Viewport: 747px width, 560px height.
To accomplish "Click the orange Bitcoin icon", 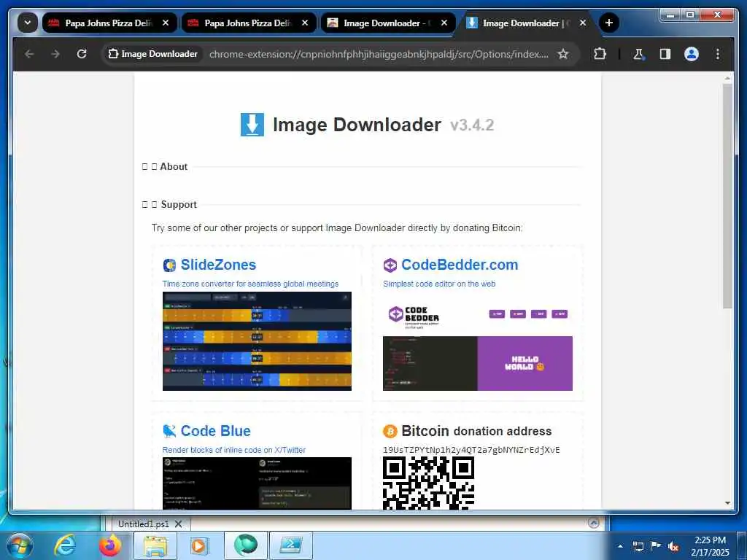I will [390, 432].
